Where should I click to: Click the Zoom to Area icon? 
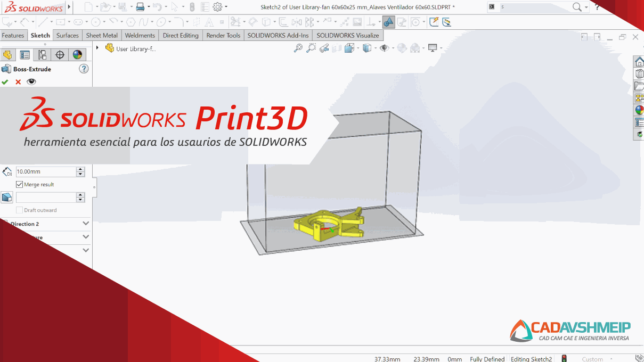pos(311,48)
